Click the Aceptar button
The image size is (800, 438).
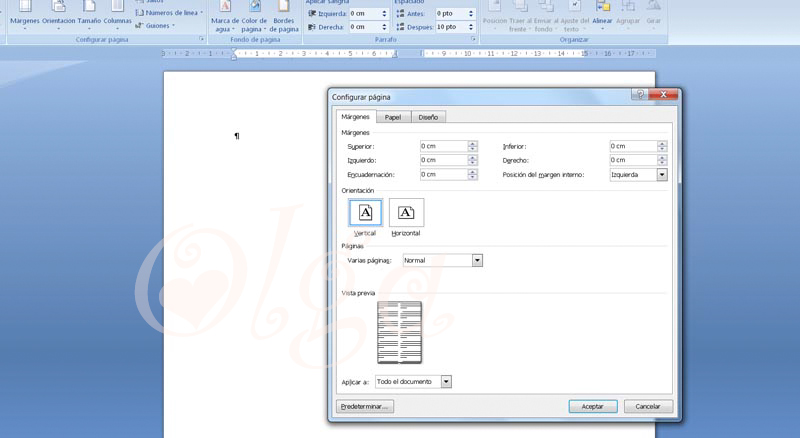593,406
